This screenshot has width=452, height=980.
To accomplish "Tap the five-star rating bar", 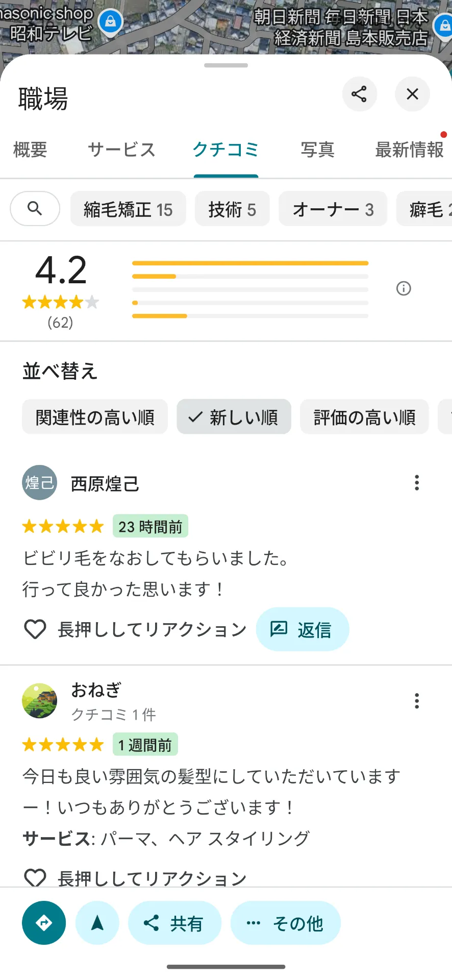I will tap(250, 263).
